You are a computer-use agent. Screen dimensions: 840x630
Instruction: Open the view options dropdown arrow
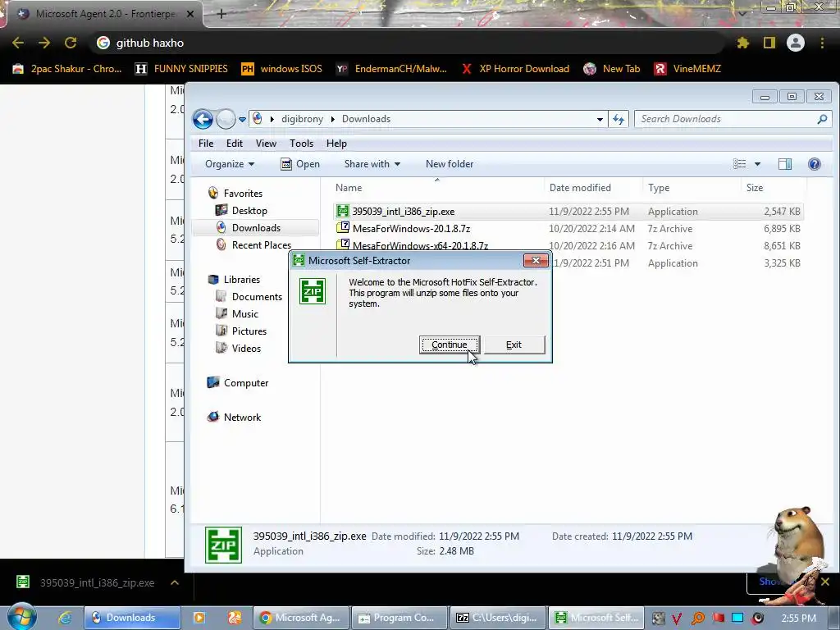(x=757, y=164)
